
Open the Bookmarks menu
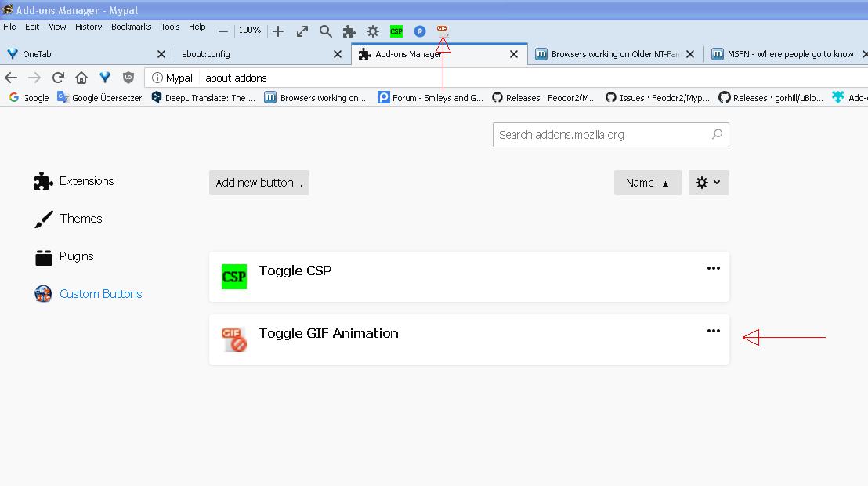tap(131, 27)
